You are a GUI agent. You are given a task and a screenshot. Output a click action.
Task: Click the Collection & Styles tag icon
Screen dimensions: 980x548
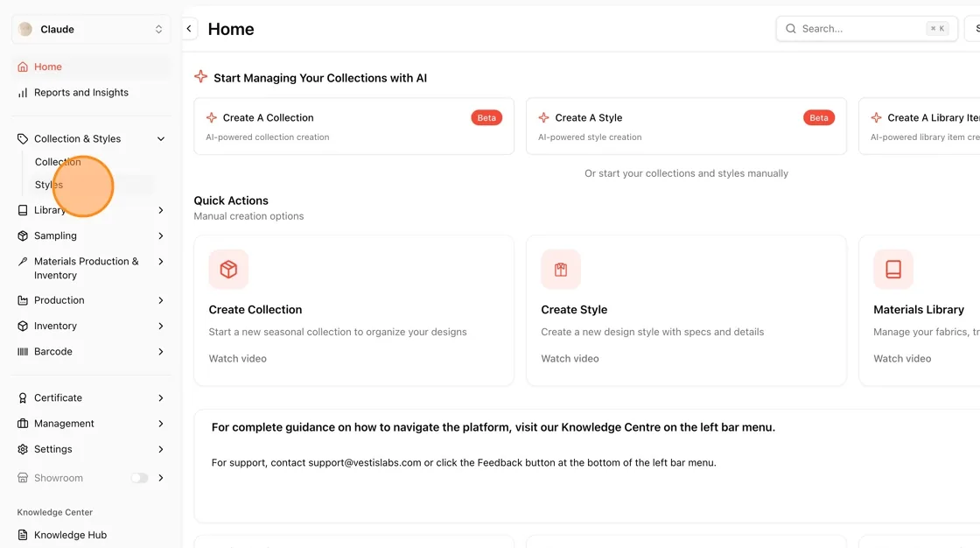click(23, 139)
